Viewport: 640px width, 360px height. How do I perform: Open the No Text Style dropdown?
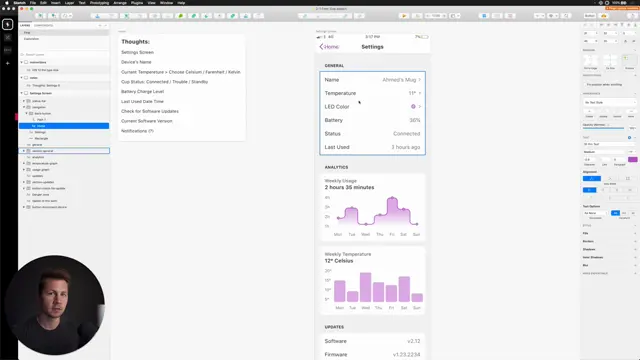609,102
